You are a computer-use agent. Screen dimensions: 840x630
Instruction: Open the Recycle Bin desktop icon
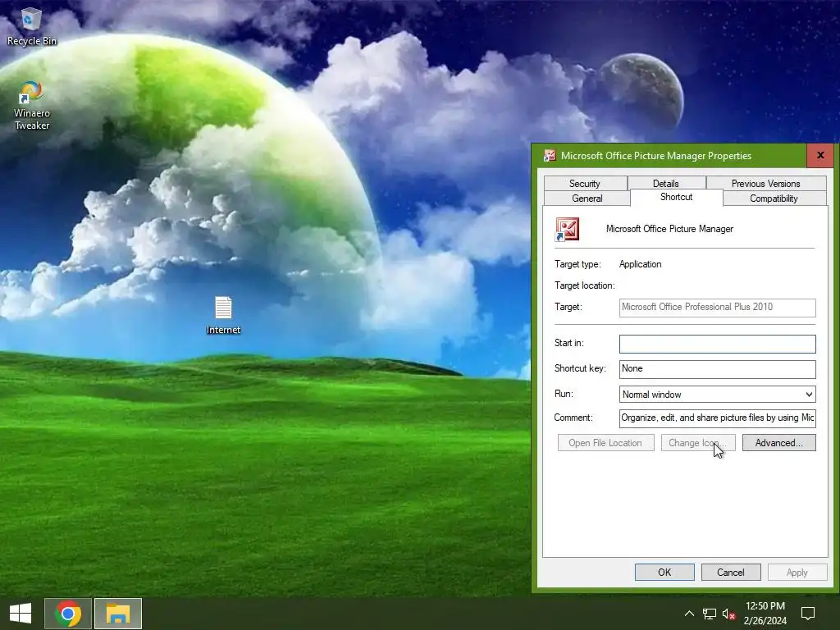[31, 27]
